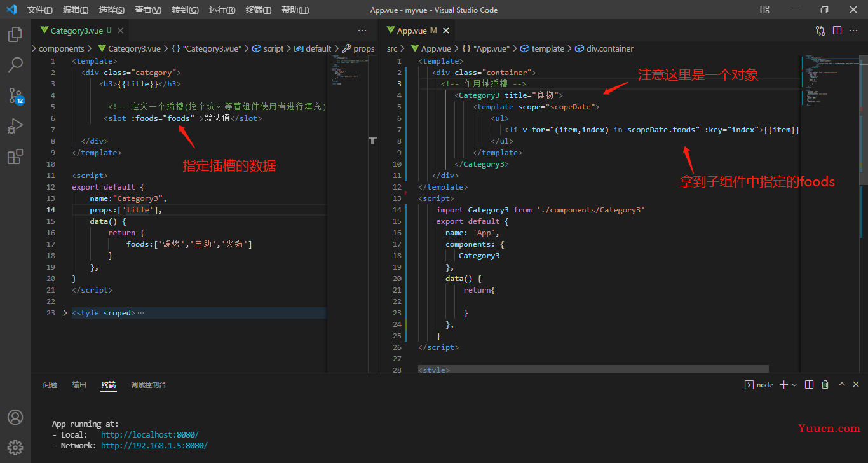Image resolution: width=868 pixels, height=463 pixels.
Task: Close the Category3.vue editor tab
Action: (x=121, y=31)
